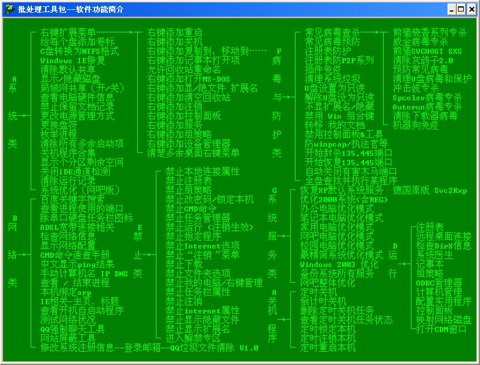Click the text '优化2000系统(含REG)'

(344, 200)
